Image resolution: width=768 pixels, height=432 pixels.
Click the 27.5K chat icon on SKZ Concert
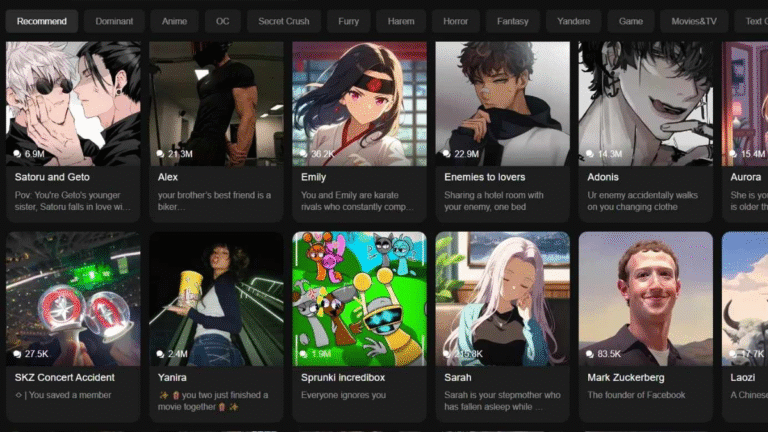click(x=17, y=354)
